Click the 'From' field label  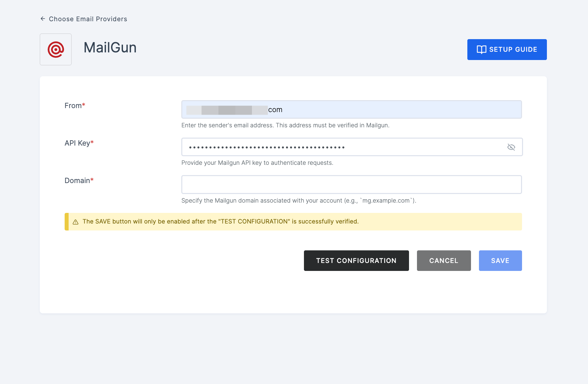[75, 105]
